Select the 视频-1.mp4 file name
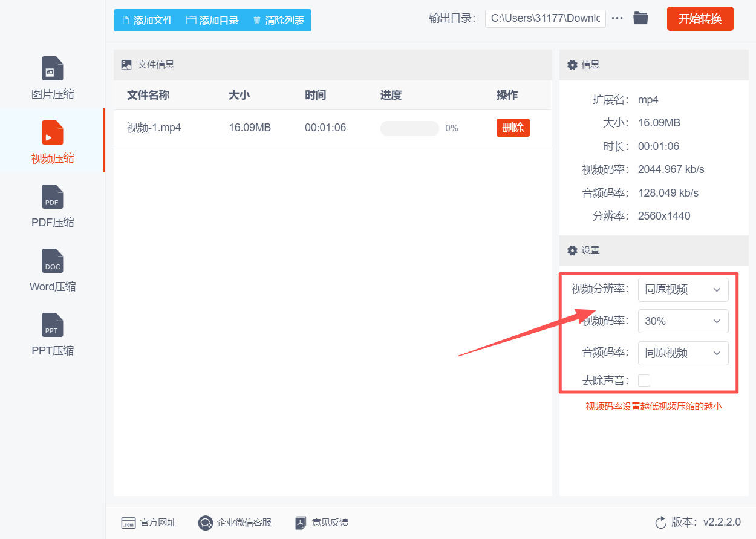The height and width of the screenshot is (539, 756). coord(154,128)
